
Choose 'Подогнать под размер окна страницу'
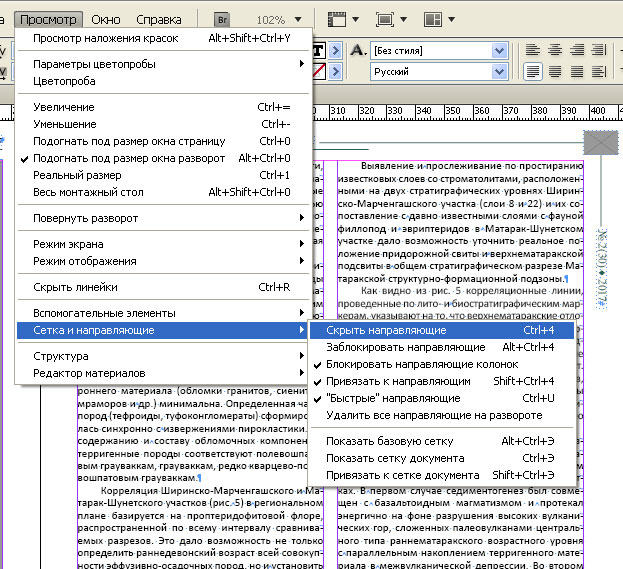point(163,141)
